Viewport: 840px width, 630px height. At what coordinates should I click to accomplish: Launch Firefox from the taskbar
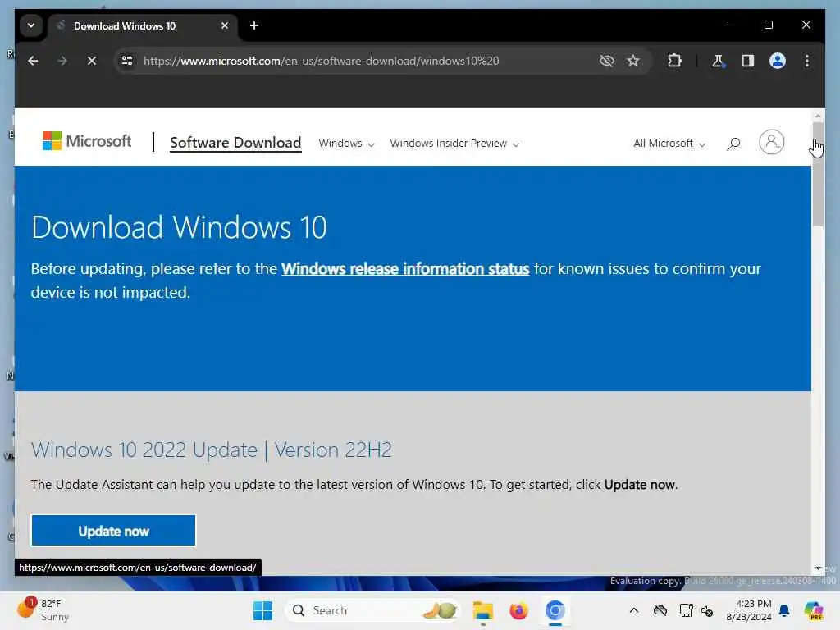point(518,610)
